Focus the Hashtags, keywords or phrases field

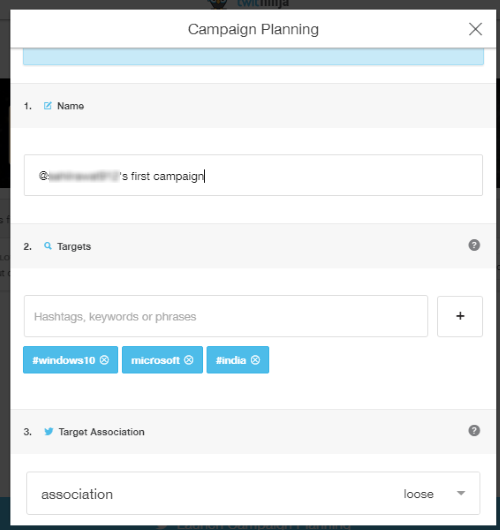pos(226,316)
